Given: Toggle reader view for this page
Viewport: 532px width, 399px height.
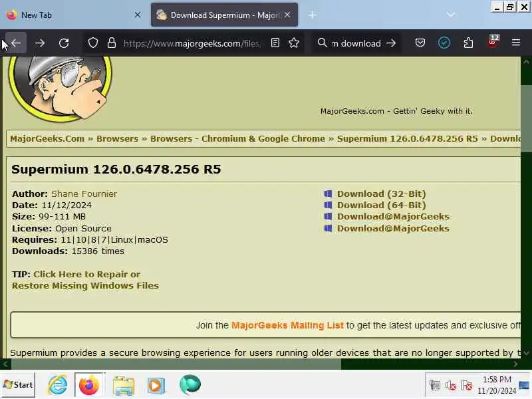Looking at the screenshot, I should click(275, 43).
